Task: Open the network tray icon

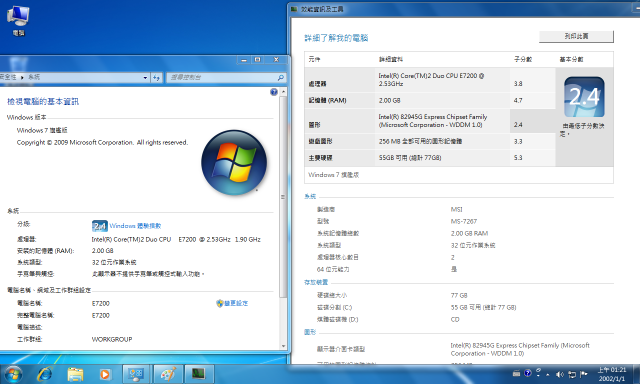Action: [x=572, y=374]
